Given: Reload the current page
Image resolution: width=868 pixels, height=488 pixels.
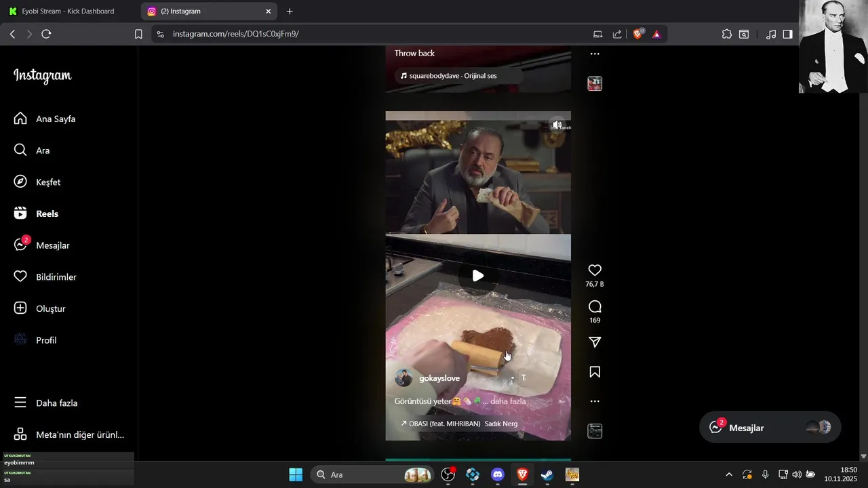Looking at the screenshot, I should (x=46, y=34).
